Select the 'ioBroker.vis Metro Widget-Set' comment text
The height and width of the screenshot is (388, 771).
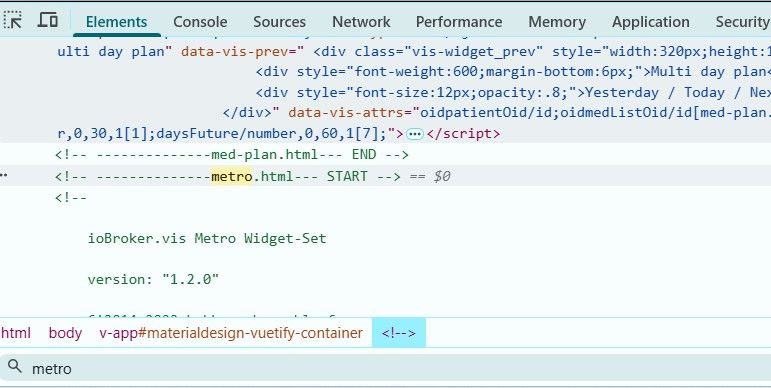207,239
